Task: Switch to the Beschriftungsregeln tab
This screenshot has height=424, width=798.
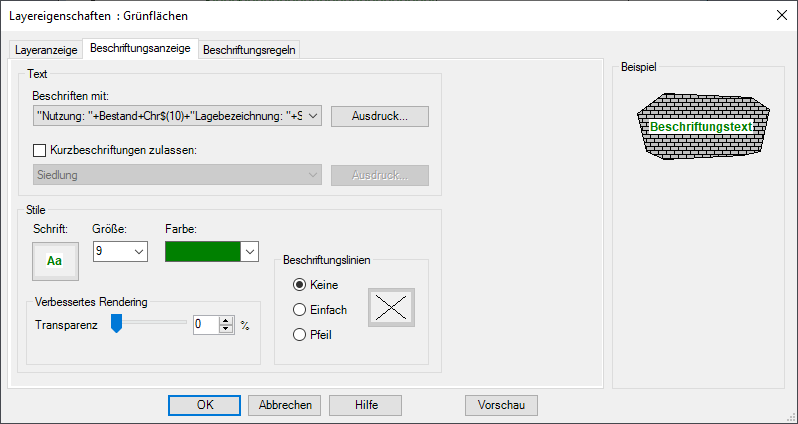Action: click(x=249, y=50)
